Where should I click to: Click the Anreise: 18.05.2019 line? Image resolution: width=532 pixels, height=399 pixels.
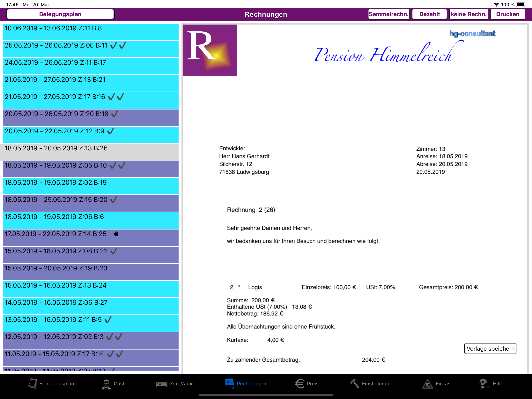[x=442, y=156]
